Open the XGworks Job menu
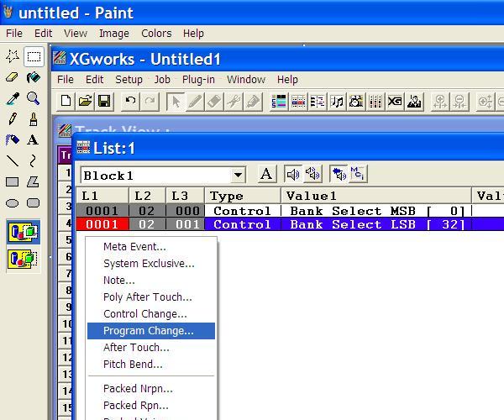This screenshot has height=420, width=504. pos(162,79)
